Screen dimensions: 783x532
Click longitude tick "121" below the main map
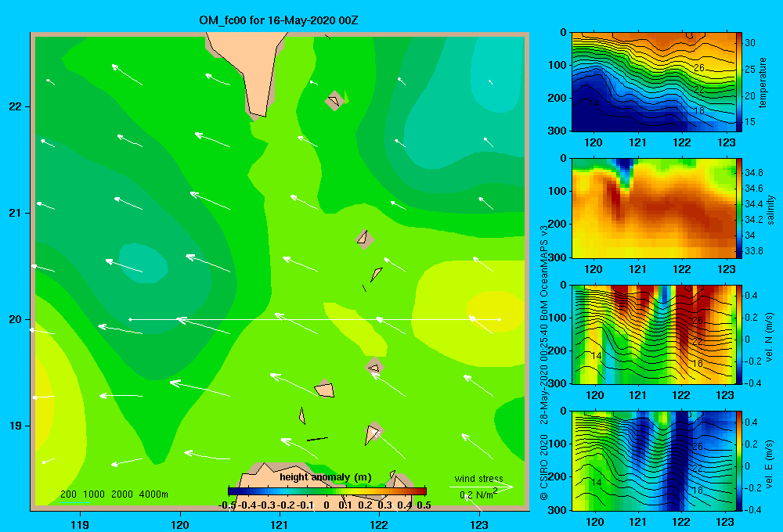click(280, 524)
